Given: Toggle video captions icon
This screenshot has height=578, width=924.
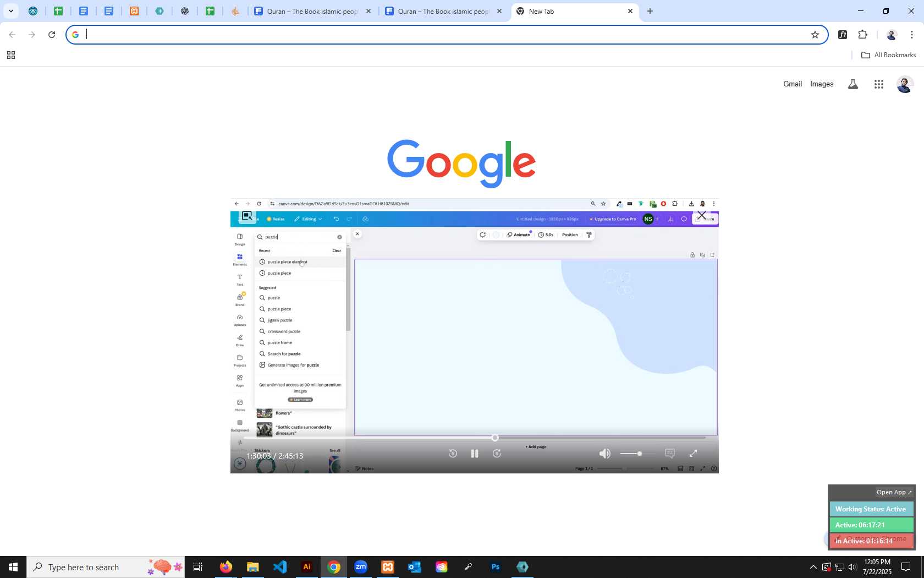Looking at the screenshot, I should click(x=670, y=454).
